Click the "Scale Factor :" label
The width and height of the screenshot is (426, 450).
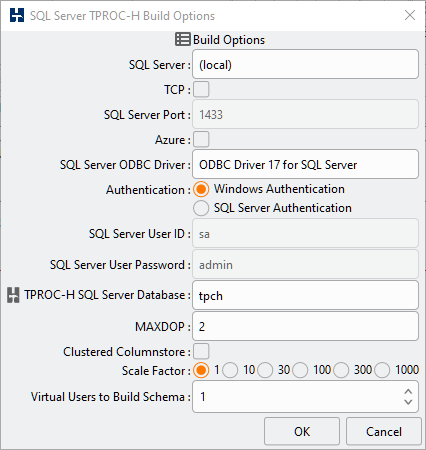click(x=156, y=371)
